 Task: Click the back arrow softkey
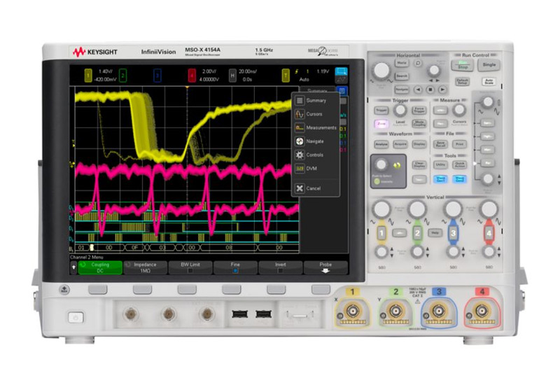[x=73, y=267]
